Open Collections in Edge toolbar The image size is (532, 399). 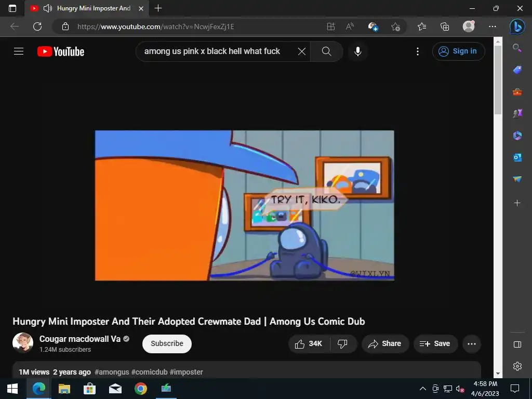click(445, 26)
